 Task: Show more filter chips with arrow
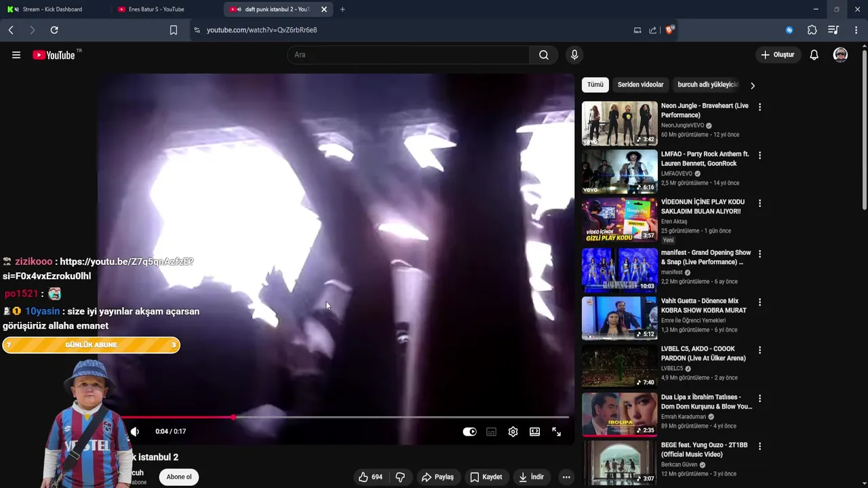tap(752, 85)
